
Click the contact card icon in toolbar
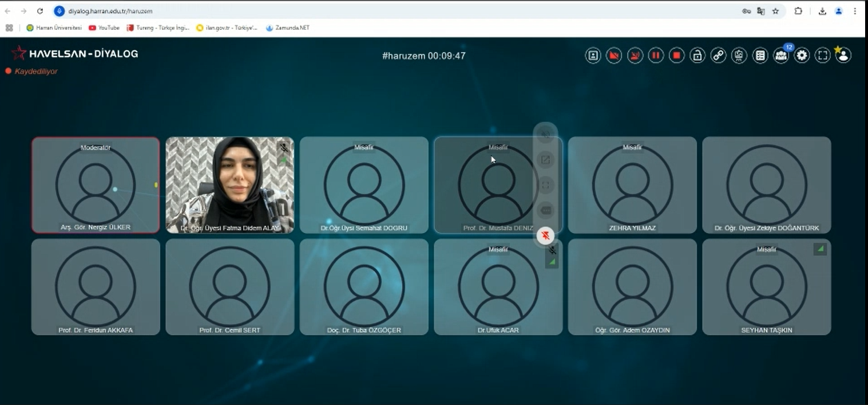(x=593, y=56)
